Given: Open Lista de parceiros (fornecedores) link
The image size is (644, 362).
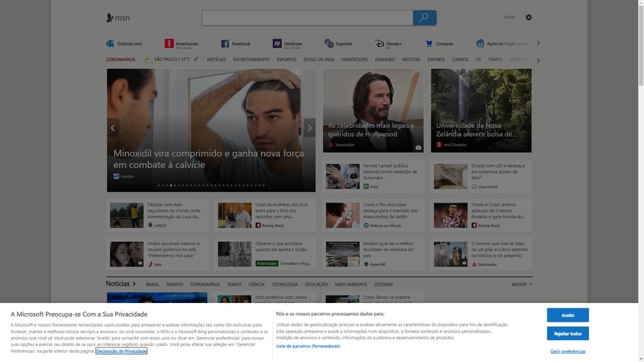Looking at the screenshot, I should coord(308,346).
